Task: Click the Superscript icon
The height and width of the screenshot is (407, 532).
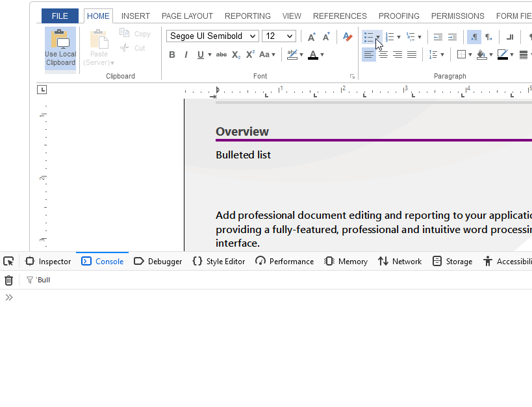Action: [250, 55]
